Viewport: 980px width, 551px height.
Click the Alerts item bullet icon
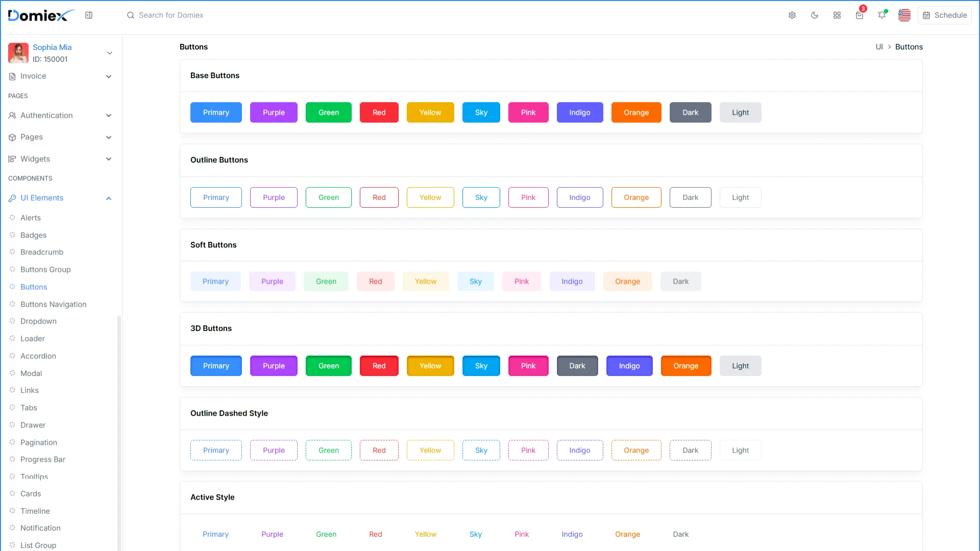(12, 218)
